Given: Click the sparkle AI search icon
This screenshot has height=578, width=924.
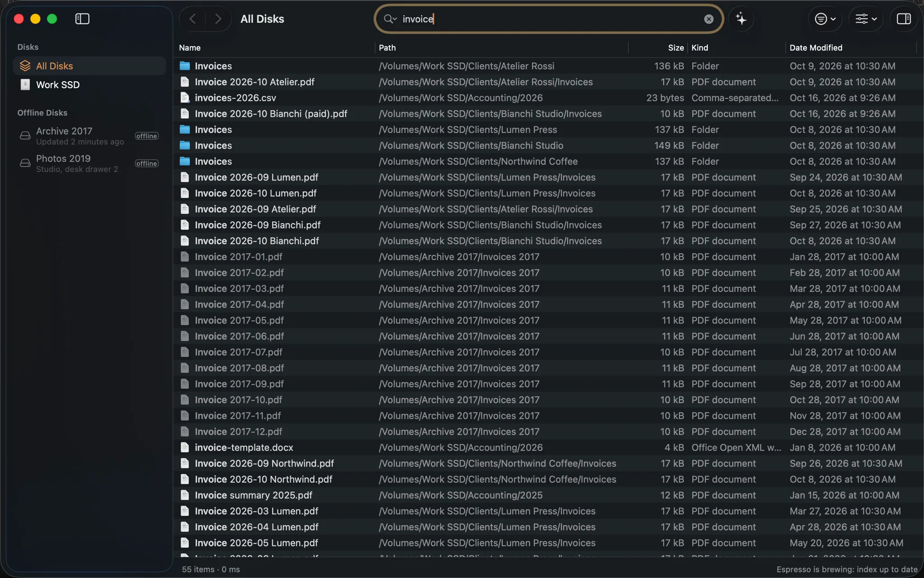Looking at the screenshot, I should (741, 19).
